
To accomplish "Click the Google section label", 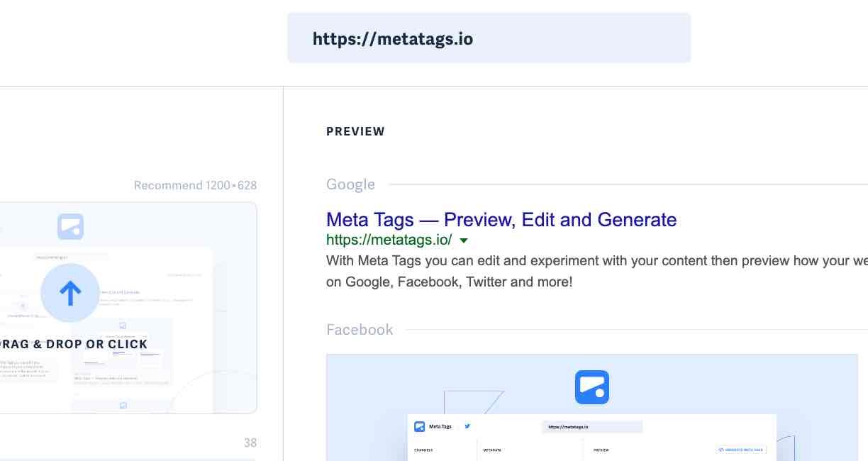I will pos(350,184).
